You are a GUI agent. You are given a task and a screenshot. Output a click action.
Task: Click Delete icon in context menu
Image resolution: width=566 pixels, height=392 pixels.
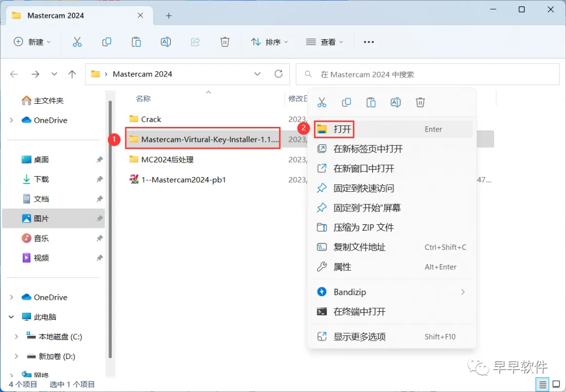(420, 103)
